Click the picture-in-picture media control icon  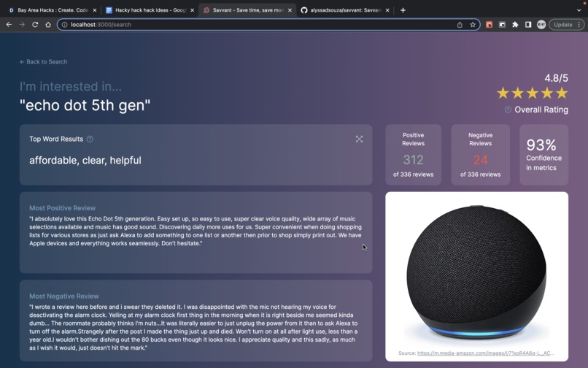pos(502,24)
